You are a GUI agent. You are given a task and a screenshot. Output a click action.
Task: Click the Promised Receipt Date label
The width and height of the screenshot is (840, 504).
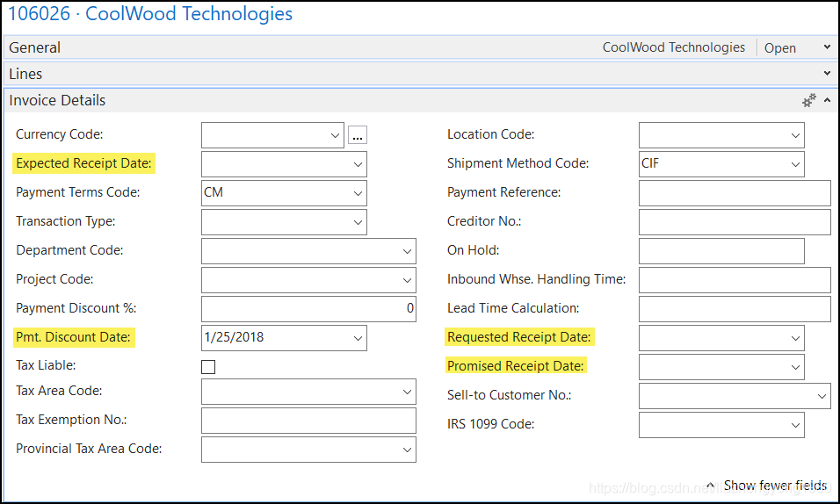pos(516,366)
